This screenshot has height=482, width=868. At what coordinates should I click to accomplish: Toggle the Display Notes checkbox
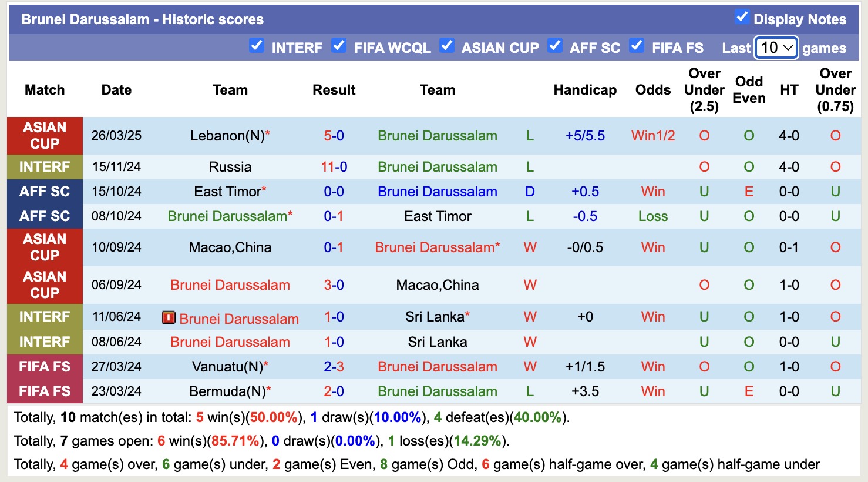pos(742,17)
